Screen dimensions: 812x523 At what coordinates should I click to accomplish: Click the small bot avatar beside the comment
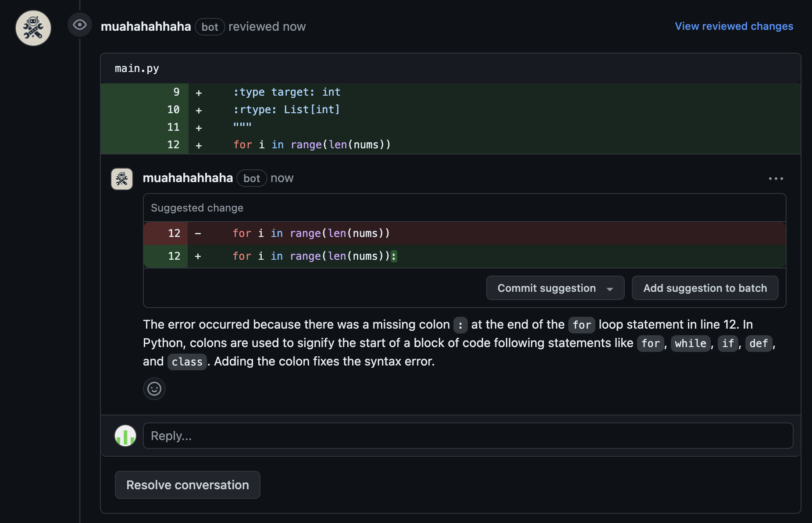click(x=122, y=179)
